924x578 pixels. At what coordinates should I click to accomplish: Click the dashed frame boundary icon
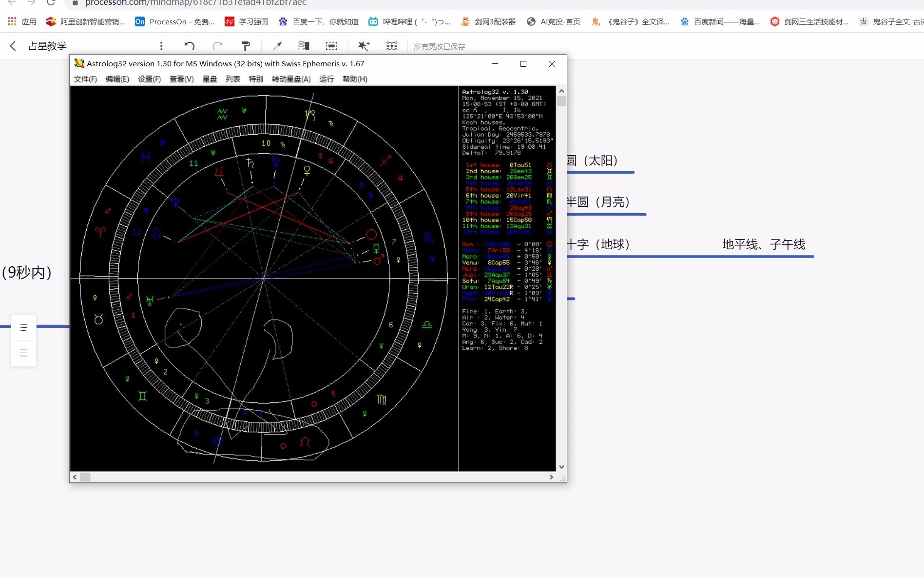331,46
